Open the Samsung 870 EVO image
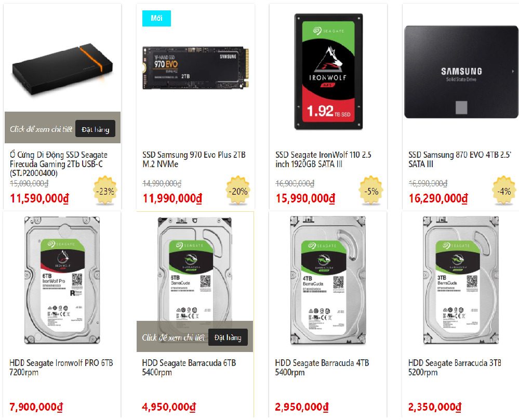Image resolution: width=519 pixels, height=420 pixels. pos(461,72)
